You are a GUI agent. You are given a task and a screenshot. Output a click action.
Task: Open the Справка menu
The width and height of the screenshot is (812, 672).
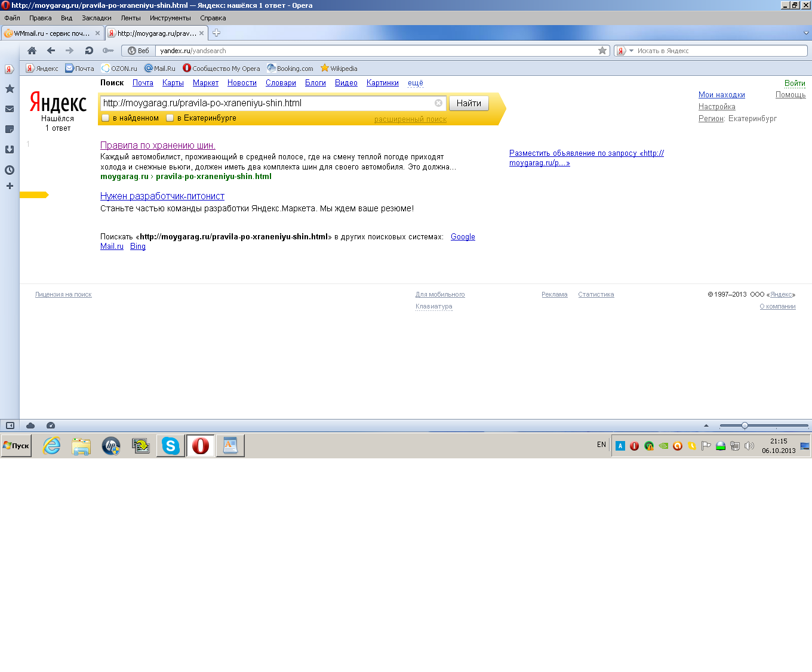tap(213, 18)
